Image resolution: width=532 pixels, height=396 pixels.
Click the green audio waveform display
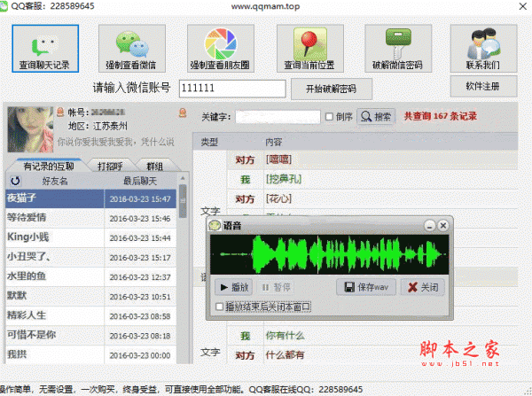tap(329, 254)
